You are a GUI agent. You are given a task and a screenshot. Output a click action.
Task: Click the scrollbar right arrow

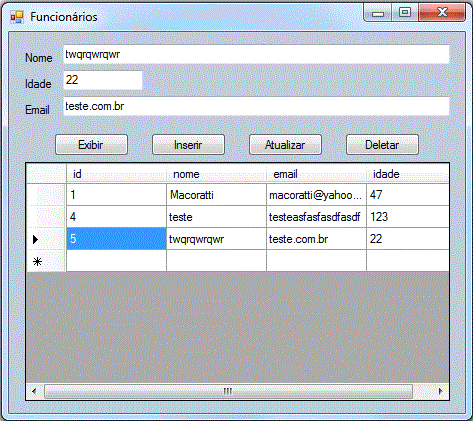tap(440, 391)
